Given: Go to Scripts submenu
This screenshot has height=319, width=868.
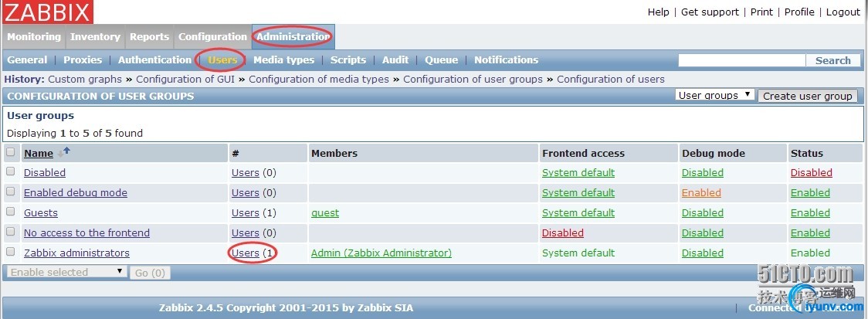Looking at the screenshot, I should (x=348, y=59).
